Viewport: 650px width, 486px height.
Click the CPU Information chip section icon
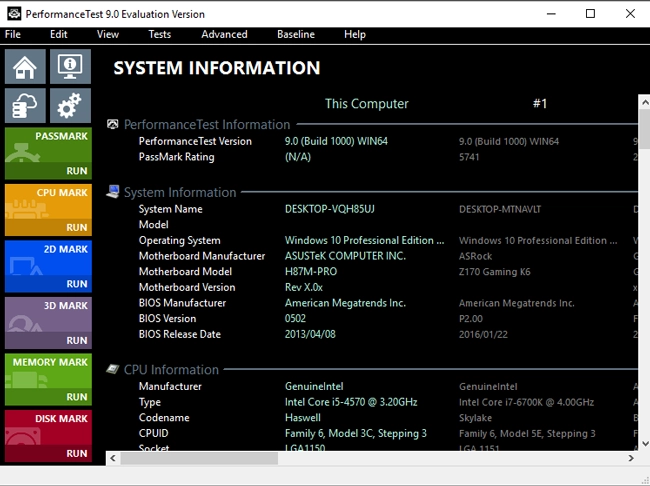(112, 369)
